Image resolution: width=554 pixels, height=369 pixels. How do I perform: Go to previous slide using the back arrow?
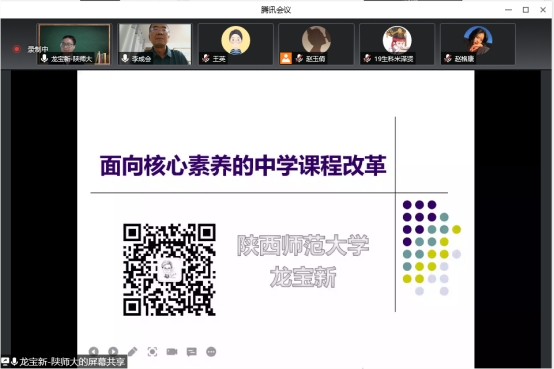94,352
